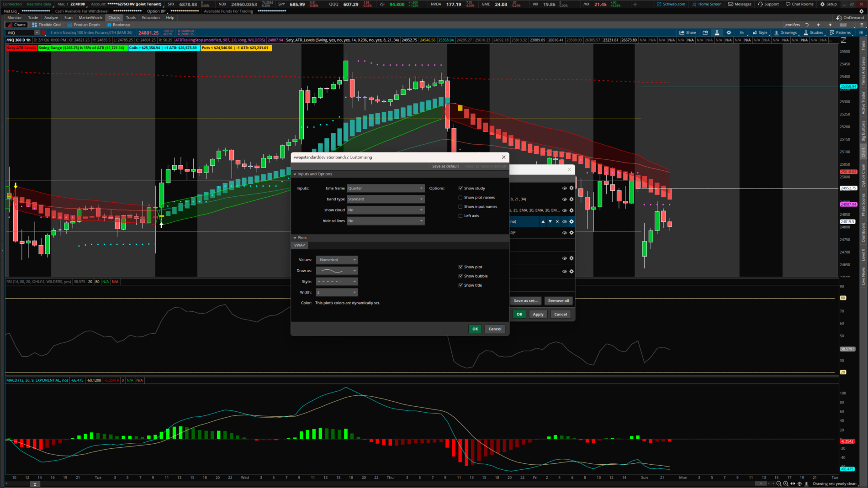Open Setup gear in top bar
Viewport: 868px width, 488px height.
[x=828, y=4]
